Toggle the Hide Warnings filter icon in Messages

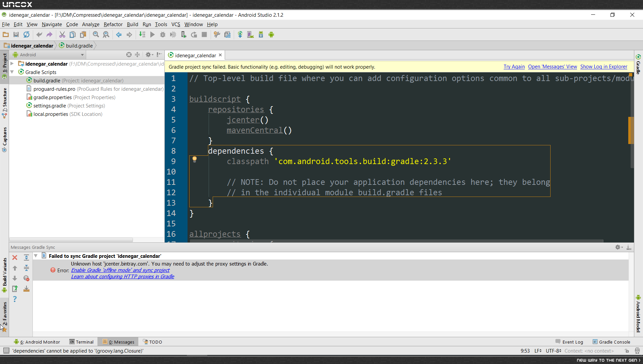(26, 278)
